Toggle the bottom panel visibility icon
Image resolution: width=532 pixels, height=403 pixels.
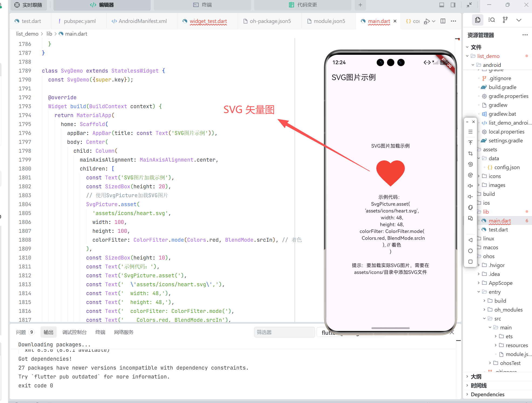[x=442, y=5]
